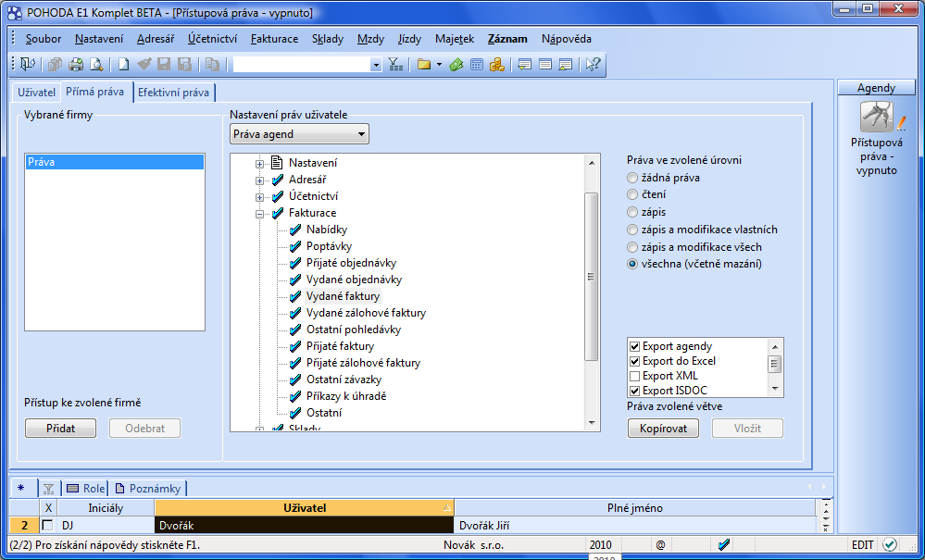The image size is (925, 560).
Task: Open print preview magnifier icon
Action: [96, 64]
